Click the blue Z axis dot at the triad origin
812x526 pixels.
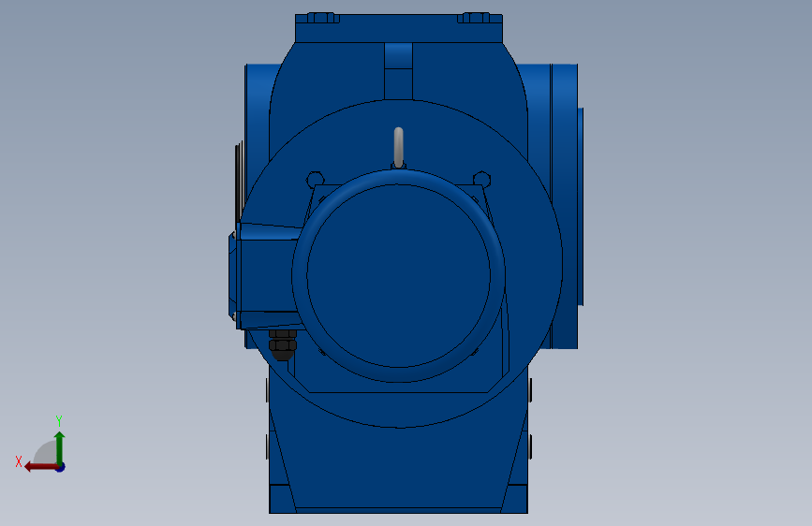tap(61, 467)
